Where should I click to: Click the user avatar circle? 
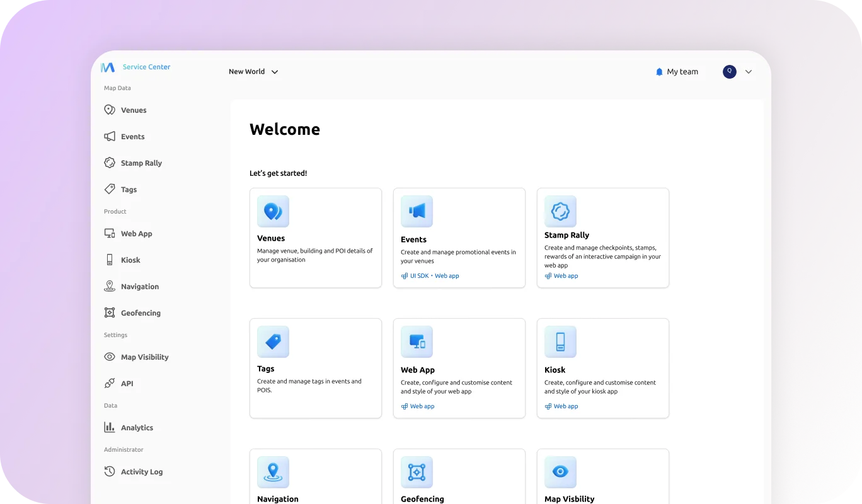(x=730, y=72)
